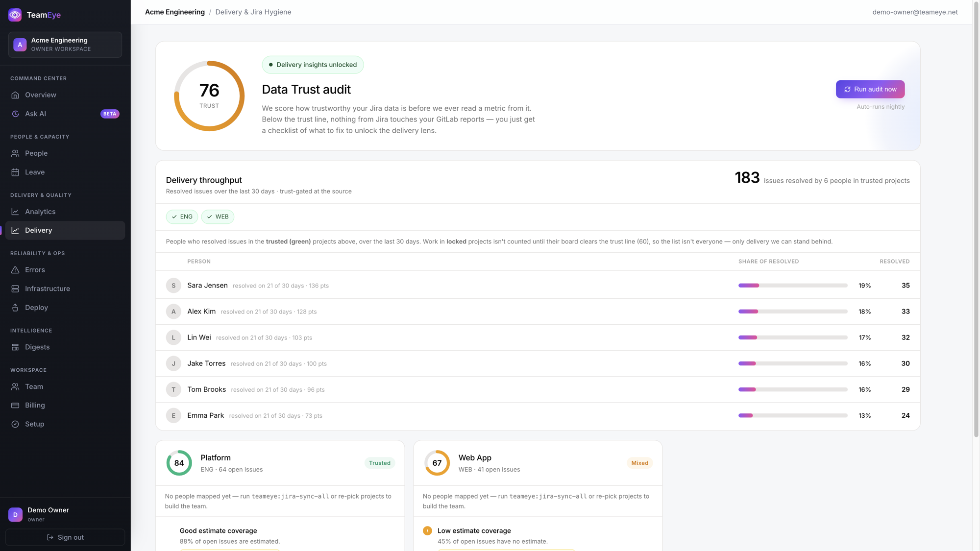Select the Delivery menu item
This screenshot has width=980, height=551.
point(65,230)
